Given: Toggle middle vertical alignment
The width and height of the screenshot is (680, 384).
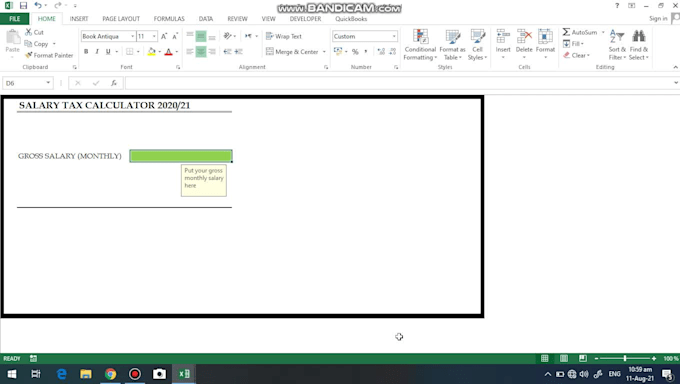Looking at the screenshot, I should [201, 36].
